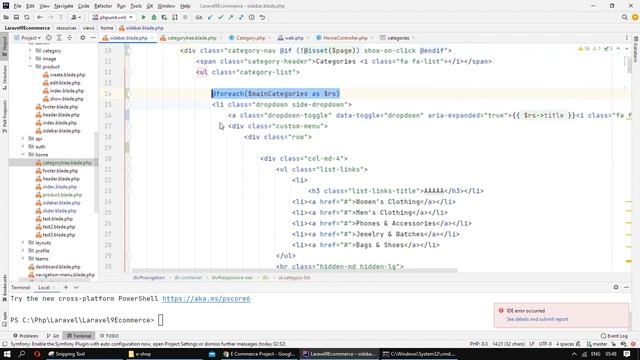Hide the Project panel with minus icon

pos(93,38)
